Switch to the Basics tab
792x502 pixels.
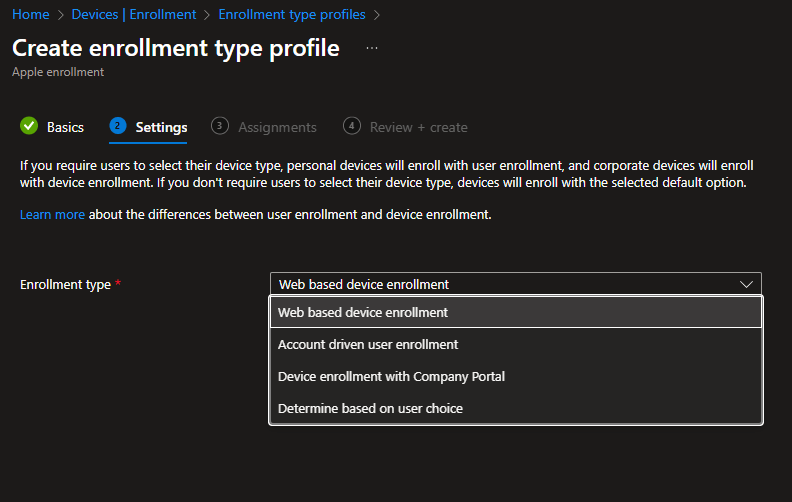click(x=65, y=127)
